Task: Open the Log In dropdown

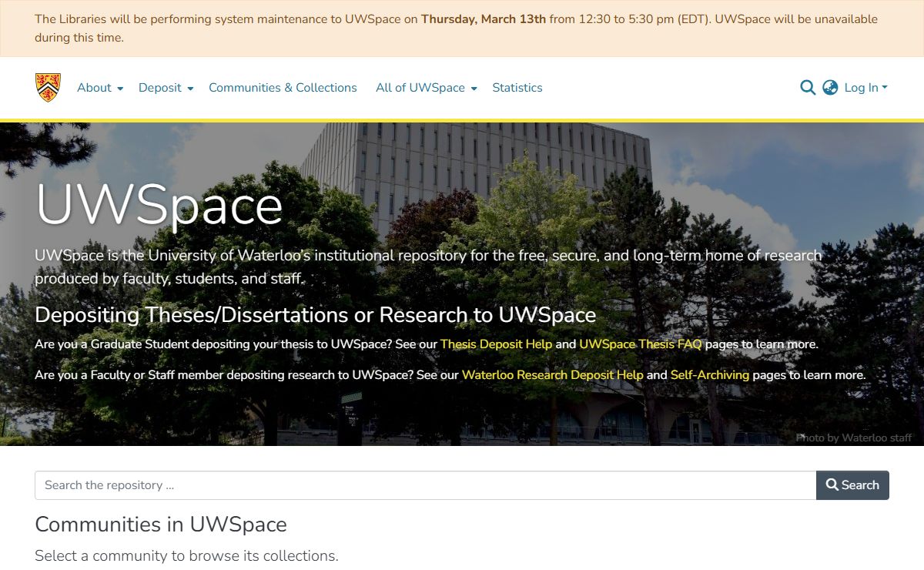Action: click(865, 88)
